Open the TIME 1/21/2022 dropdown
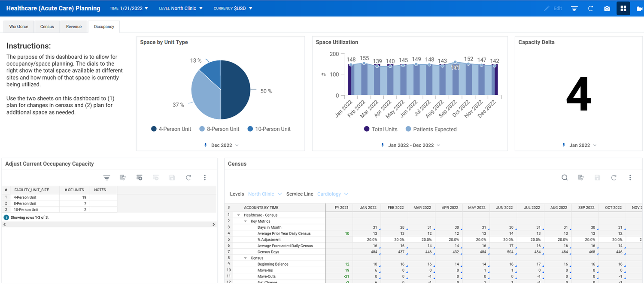The width and height of the screenshot is (644, 284). point(129,8)
